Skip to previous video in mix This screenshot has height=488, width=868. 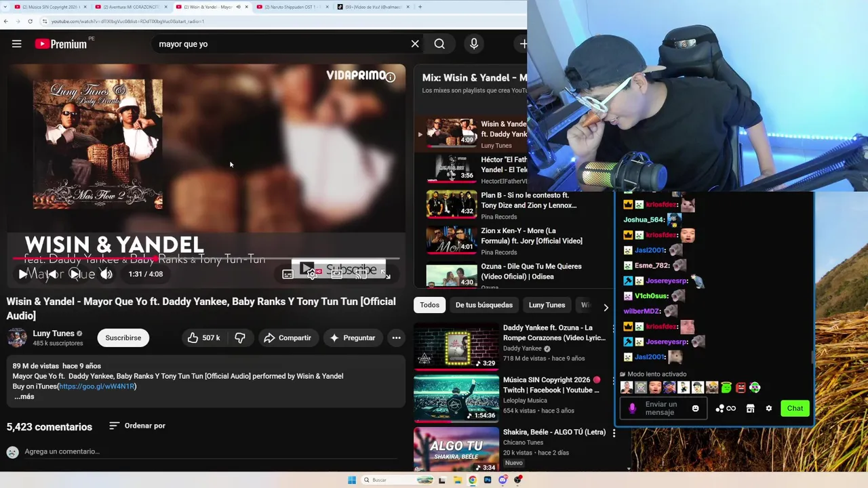pos(52,274)
